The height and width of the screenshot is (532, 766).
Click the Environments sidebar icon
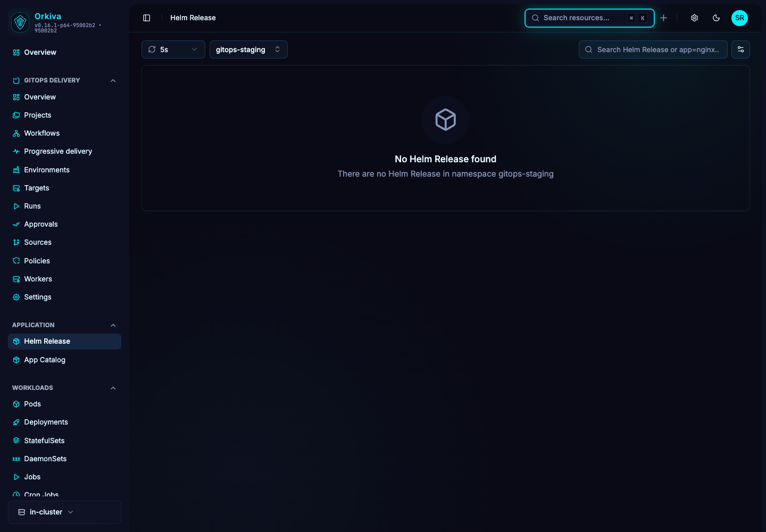[16, 170]
